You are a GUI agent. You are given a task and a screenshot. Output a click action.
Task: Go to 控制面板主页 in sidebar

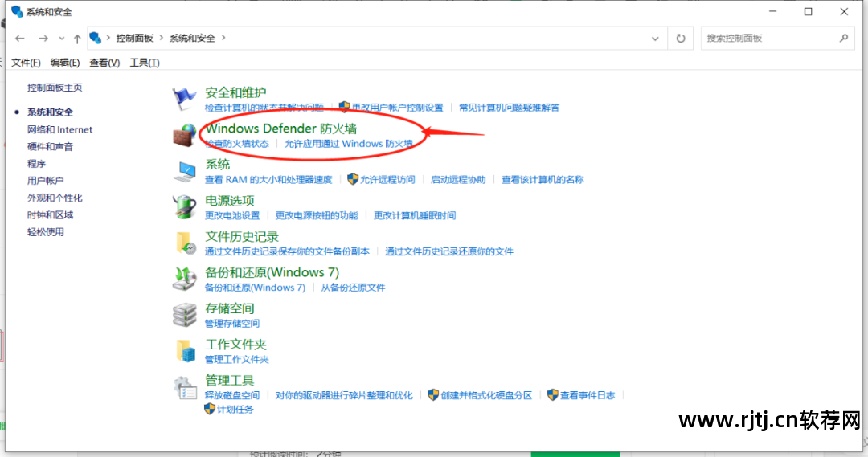55,88
